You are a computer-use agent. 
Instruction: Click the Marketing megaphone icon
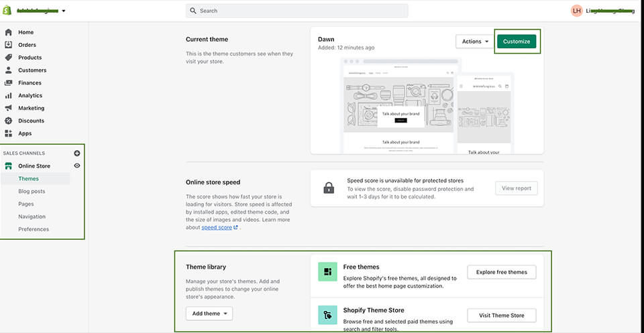9,108
